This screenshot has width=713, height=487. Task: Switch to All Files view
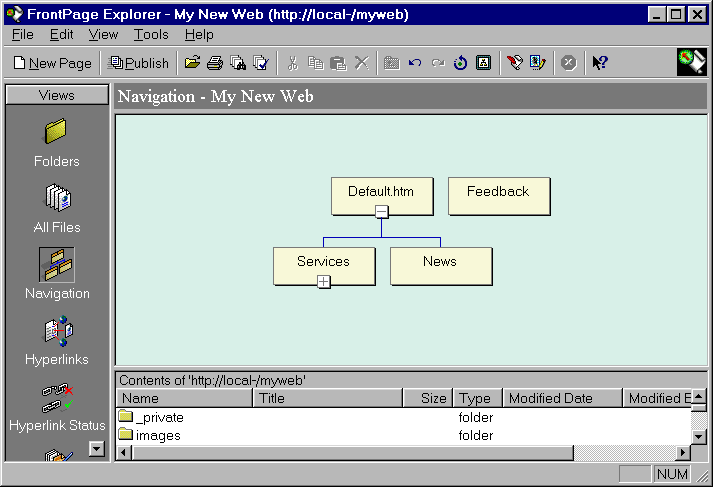(57, 208)
